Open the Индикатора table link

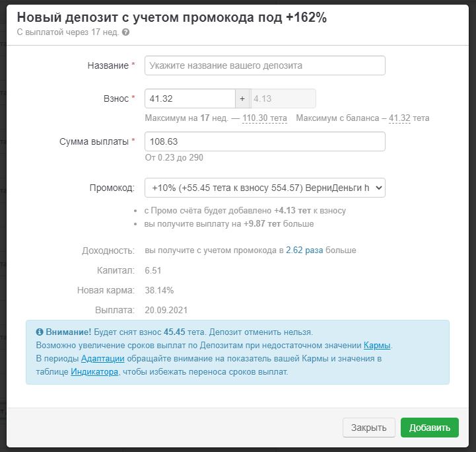point(94,371)
